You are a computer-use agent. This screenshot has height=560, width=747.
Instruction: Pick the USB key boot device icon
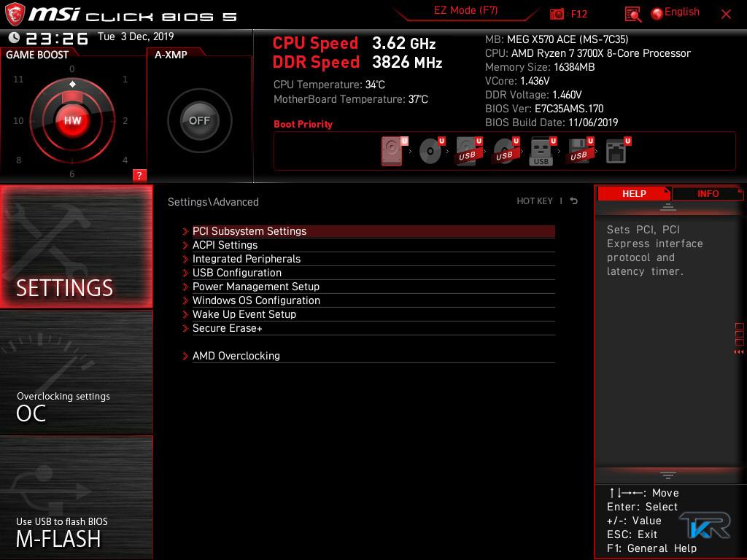(543, 151)
